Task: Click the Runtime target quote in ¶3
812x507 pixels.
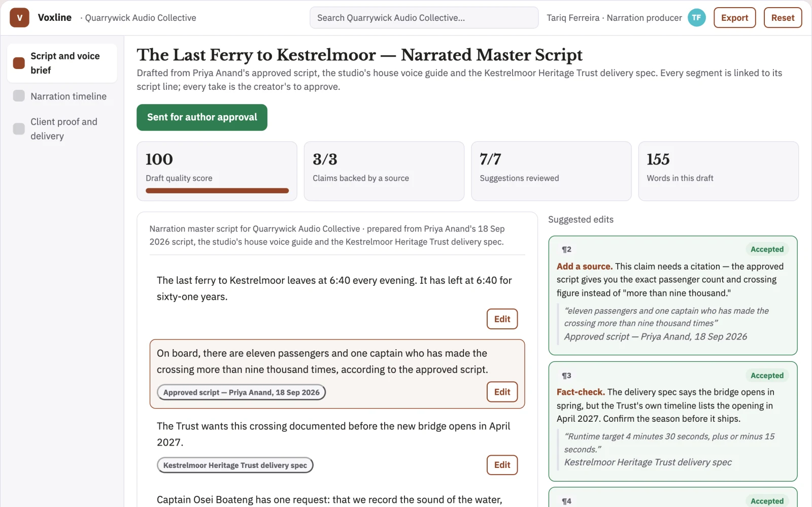Action: point(669,443)
